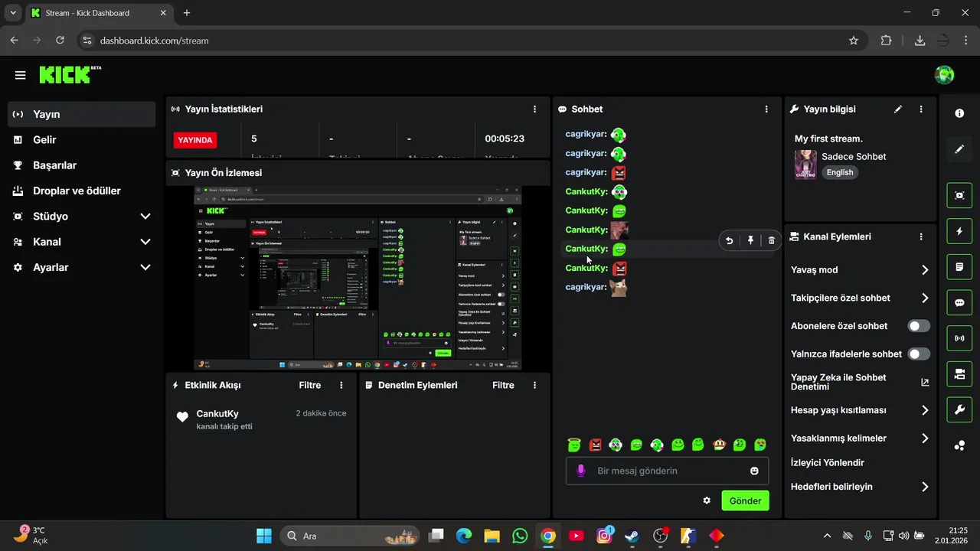Click the Just Chatting category thumbnail
The width and height of the screenshot is (980, 551).
tap(805, 165)
